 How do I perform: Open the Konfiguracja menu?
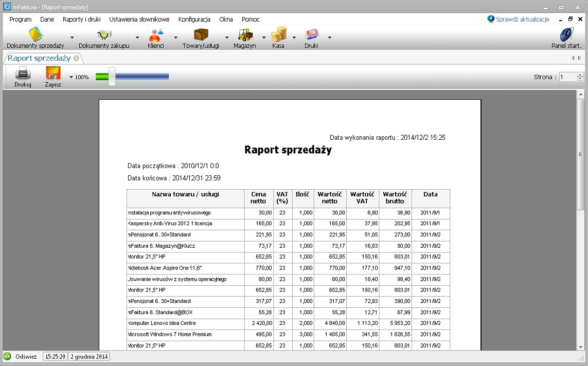(x=194, y=20)
